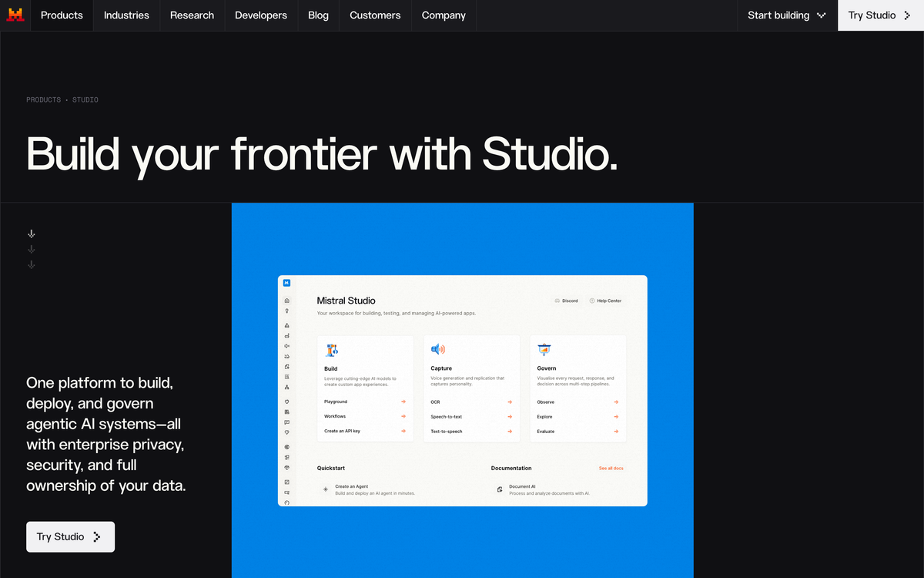Click the Try Studio button below the platform description
924x578 pixels.
pos(70,536)
